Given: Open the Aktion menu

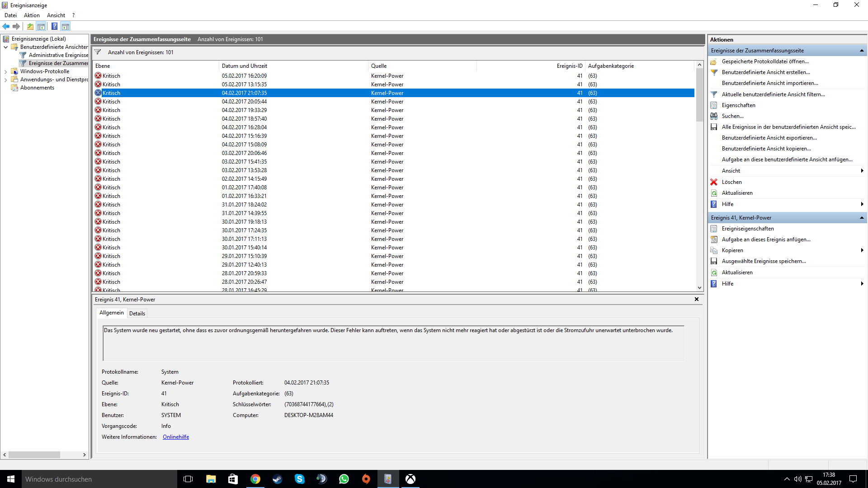Looking at the screenshot, I should (x=32, y=15).
